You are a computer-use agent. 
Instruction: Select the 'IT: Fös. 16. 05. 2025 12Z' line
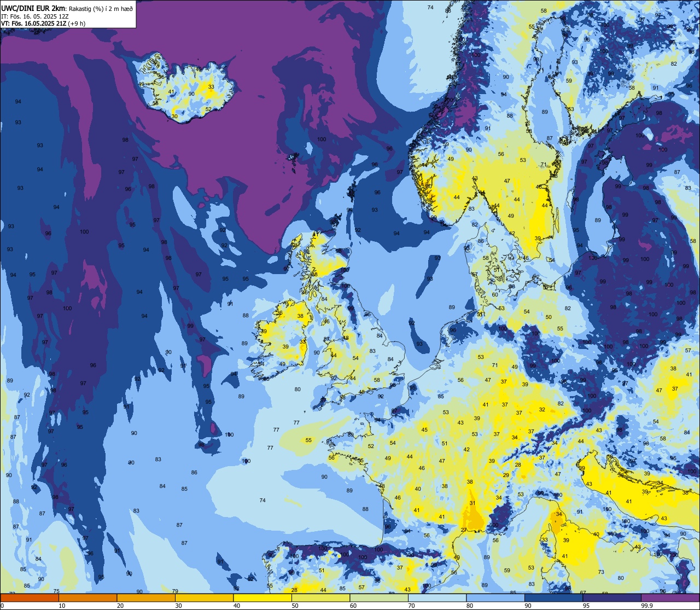click(35, 16)
